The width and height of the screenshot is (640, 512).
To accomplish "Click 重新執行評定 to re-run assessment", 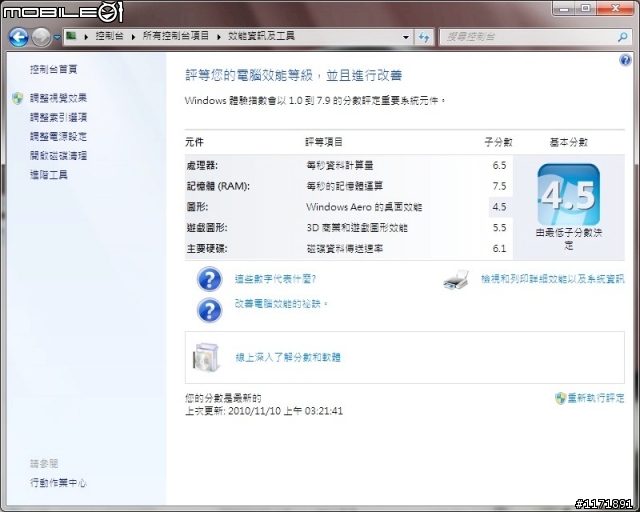I will (596, 398).
